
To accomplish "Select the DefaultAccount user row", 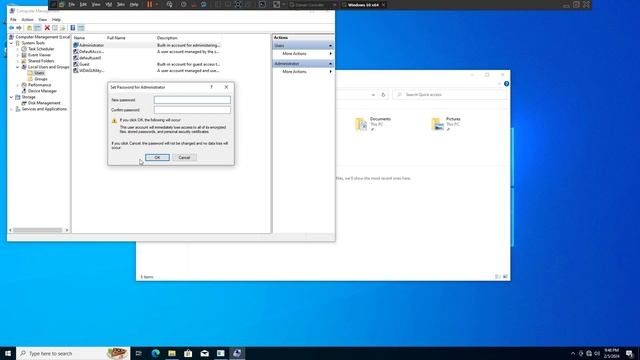I will click(x=147, y=52).
